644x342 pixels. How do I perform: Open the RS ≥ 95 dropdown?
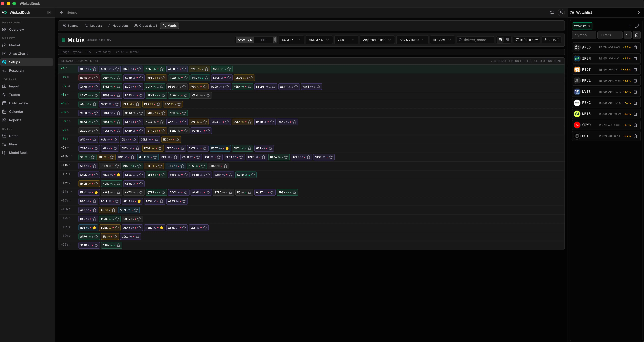(x=291, y=40)
